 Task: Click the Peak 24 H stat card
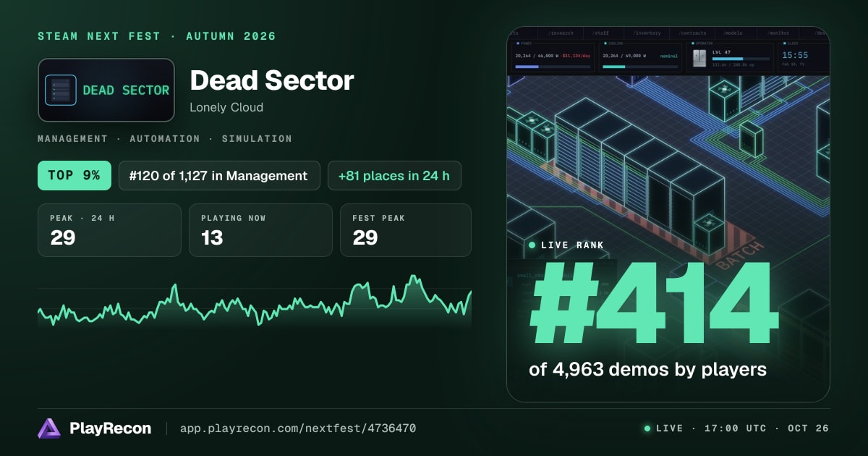109,230
